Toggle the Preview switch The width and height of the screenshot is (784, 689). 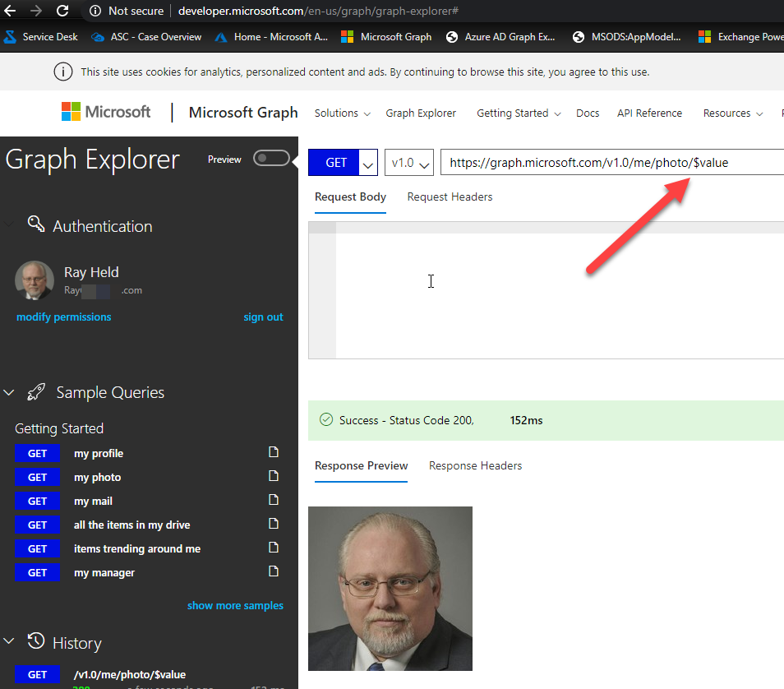pos(271,158)
